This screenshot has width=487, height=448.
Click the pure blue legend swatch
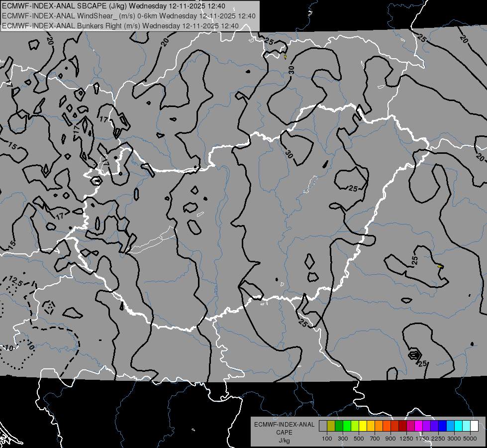443,426
